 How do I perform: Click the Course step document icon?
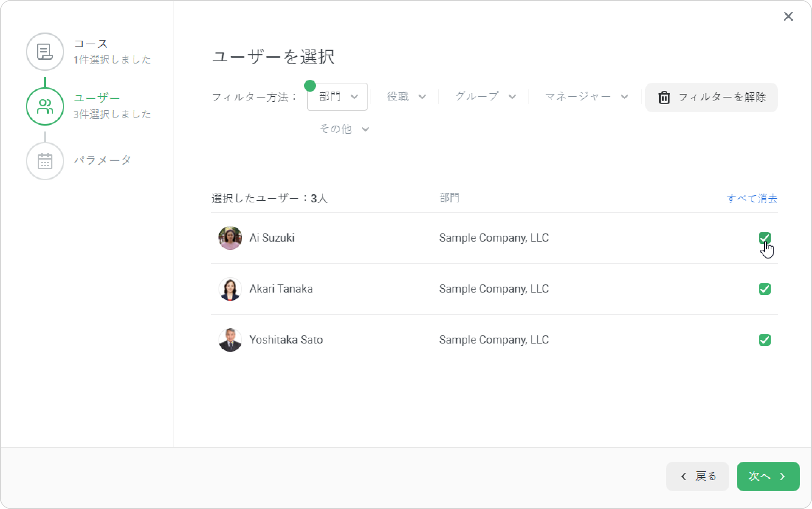click(45, 52)
